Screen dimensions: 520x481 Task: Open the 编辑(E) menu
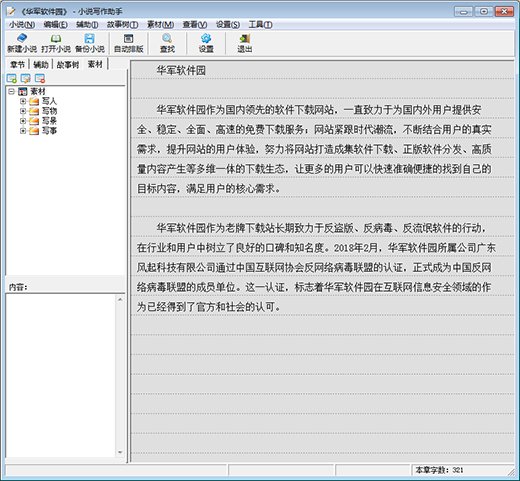click(55, 25)
